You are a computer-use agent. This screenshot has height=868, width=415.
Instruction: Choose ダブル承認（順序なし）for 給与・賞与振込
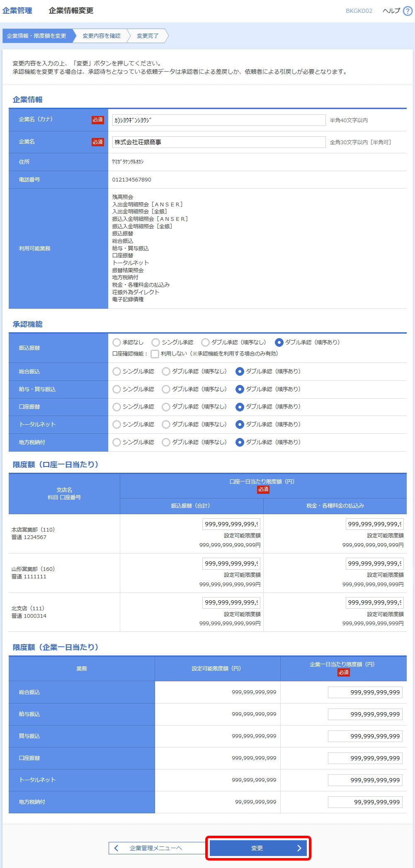click(x=166, y=389)
